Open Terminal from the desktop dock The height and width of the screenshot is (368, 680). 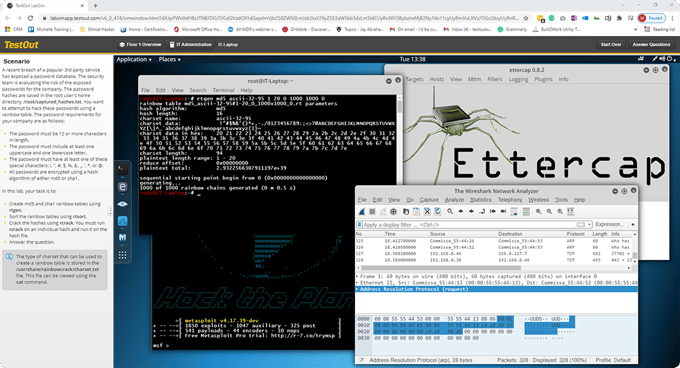[x=122, y=169]
